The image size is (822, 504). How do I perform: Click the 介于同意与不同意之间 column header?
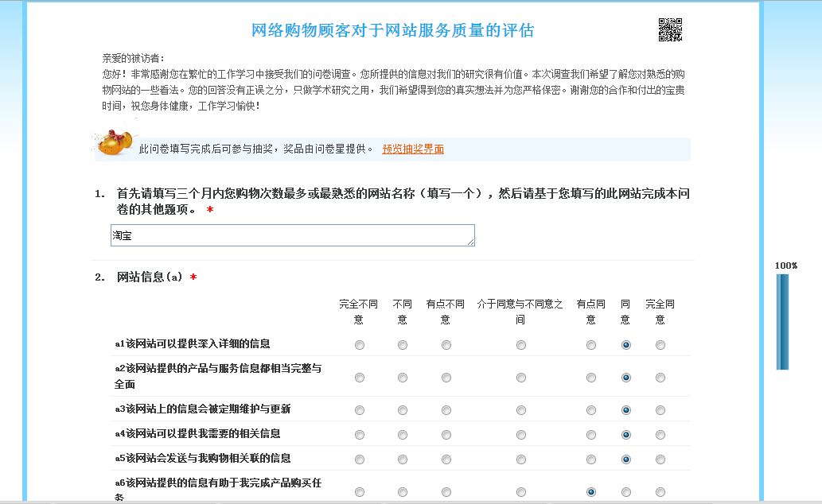[x=520, y=312]
